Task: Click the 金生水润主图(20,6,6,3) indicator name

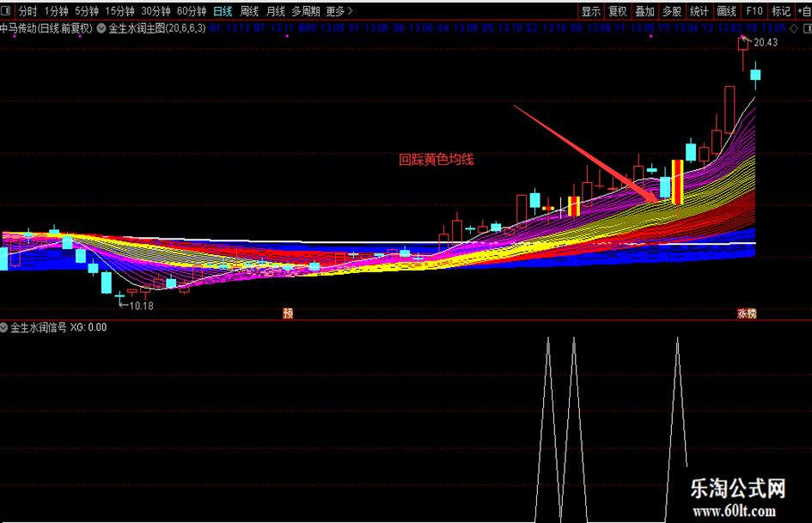Action: pos(157,28)
